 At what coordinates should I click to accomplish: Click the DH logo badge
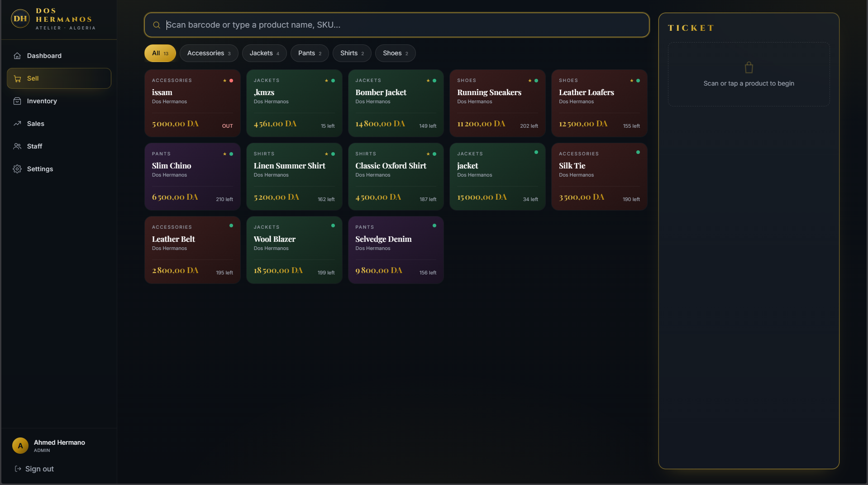[20, 19]
